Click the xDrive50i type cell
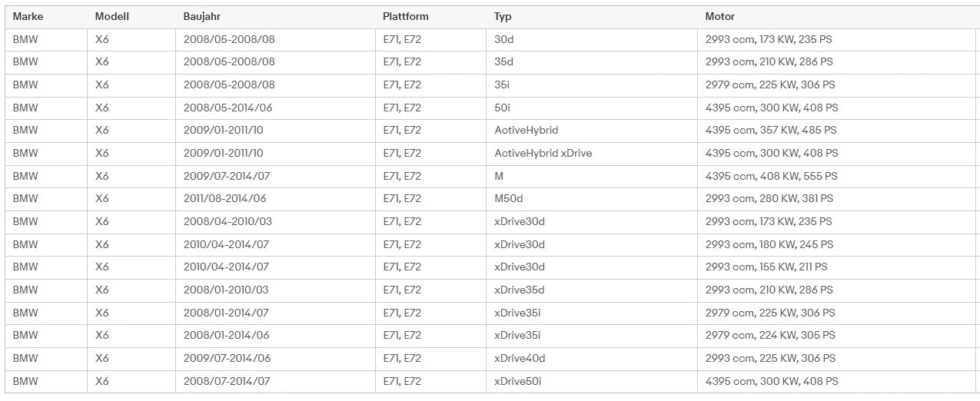 point(592,381)
